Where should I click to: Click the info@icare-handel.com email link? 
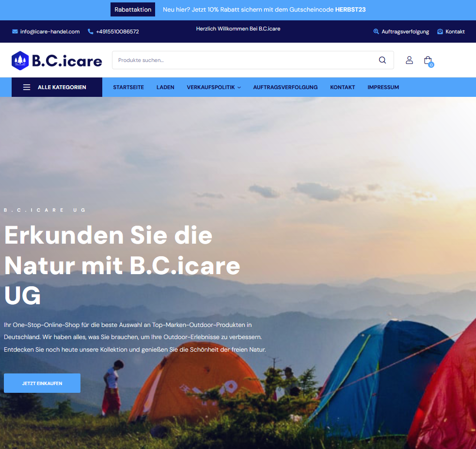[x=50, y=31]
